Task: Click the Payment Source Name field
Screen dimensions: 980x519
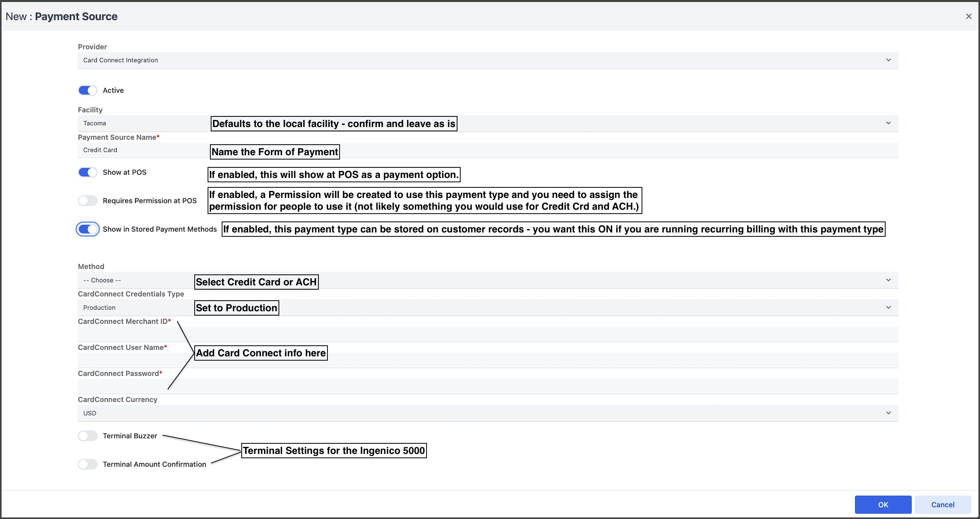Action: click(x=488, y=150)
